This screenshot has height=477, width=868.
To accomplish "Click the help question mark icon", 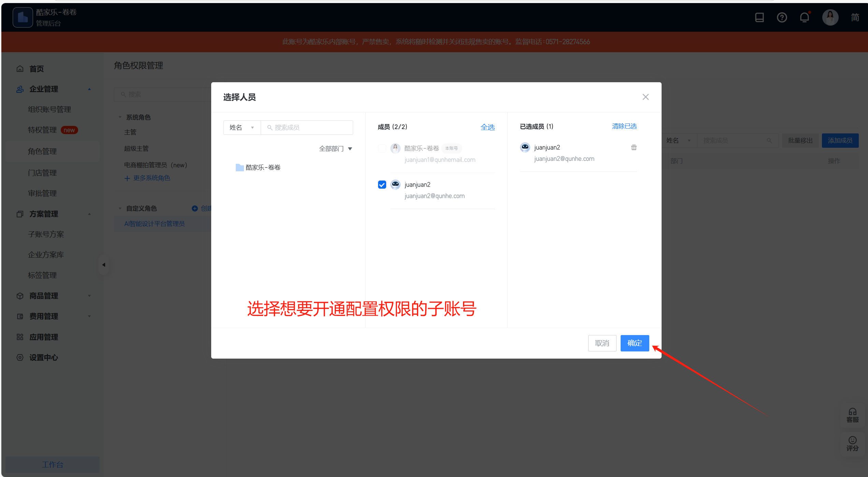I will pos(782,17).
